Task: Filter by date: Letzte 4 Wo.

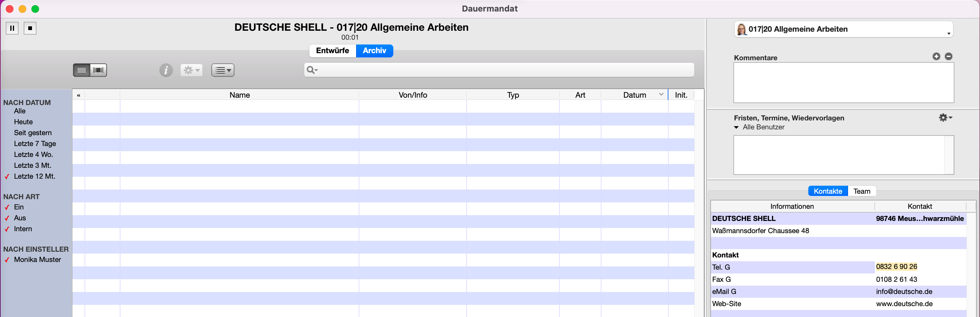Action: pyautogui.click(x=34, y=155)
